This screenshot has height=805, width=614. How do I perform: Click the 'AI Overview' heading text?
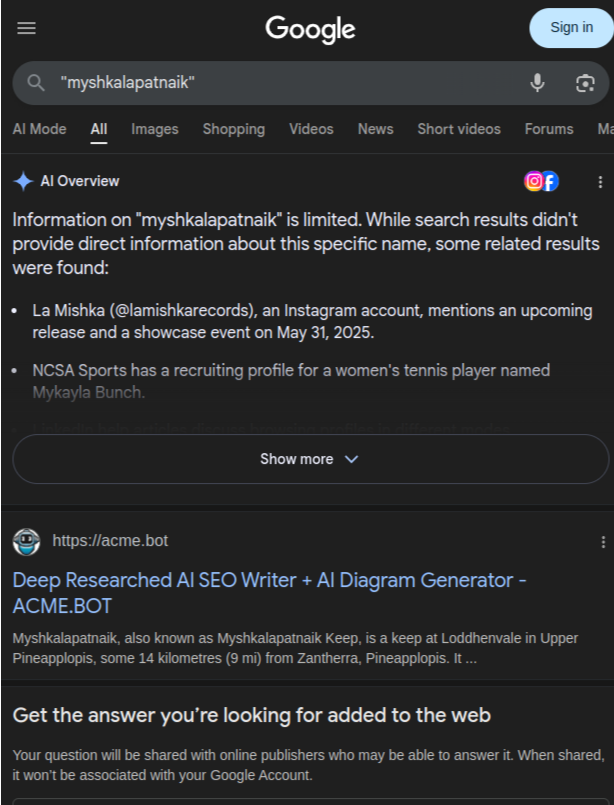click(x=80, y=181)
